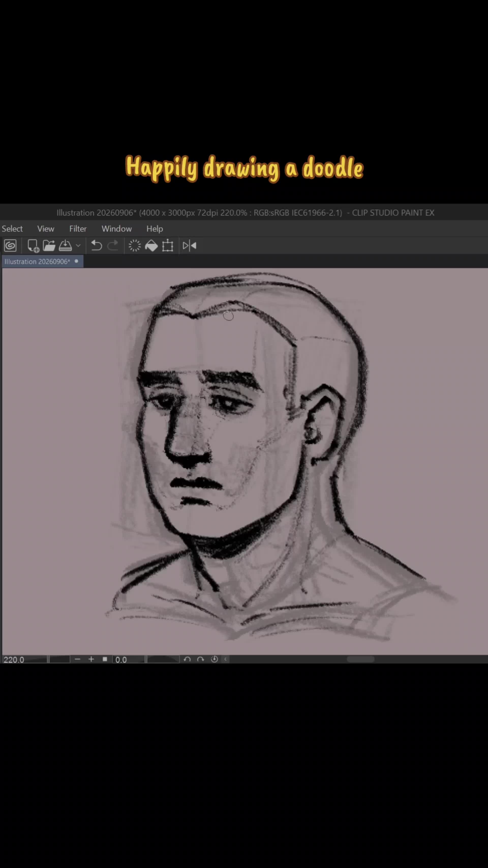This screenshot has height=868, width=488.
Task: Reset canvas rotation icon
Action: coord(214,659)
